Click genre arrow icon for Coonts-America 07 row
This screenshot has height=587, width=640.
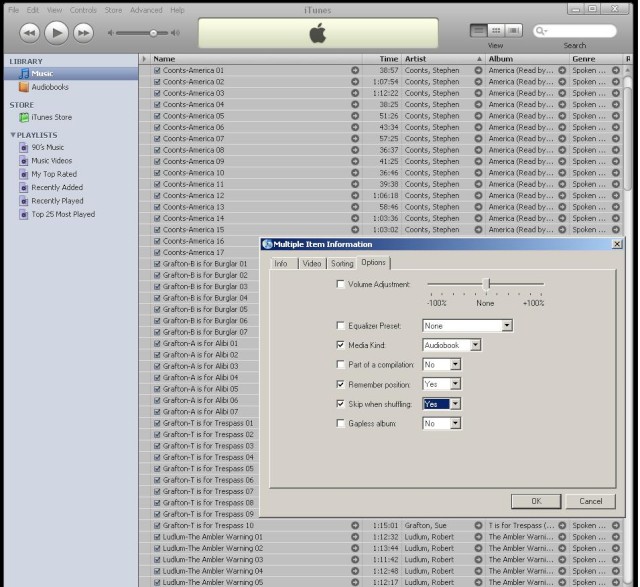[x=616, y=139]
